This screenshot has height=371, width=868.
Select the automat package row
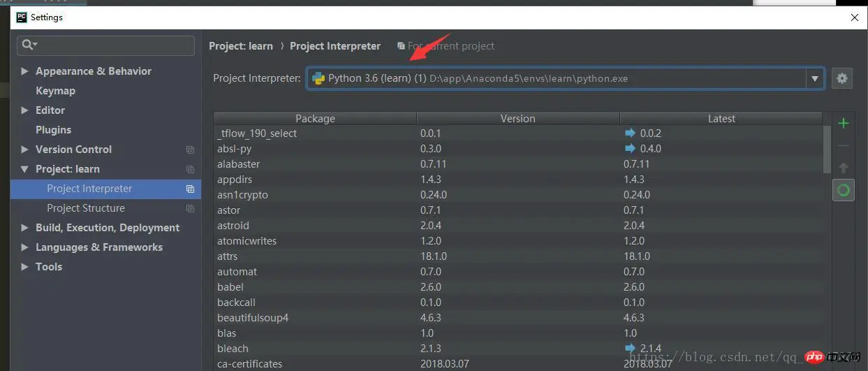point(518,272)
